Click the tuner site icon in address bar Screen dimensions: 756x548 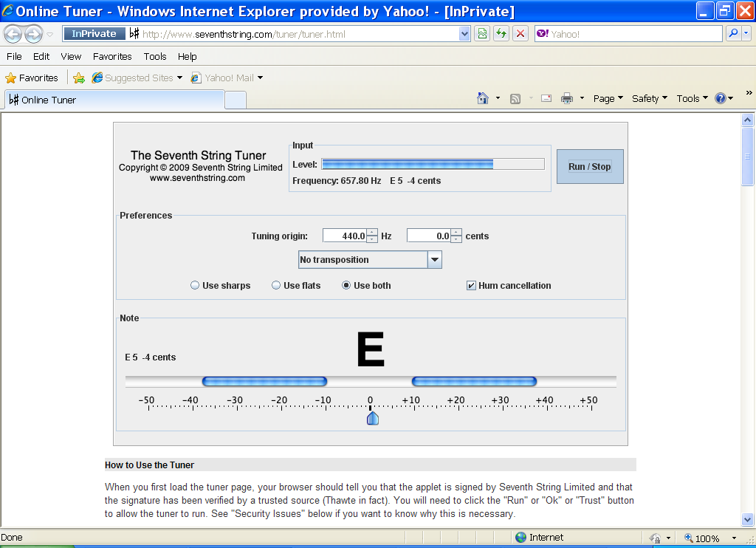(x=134, y=34)
